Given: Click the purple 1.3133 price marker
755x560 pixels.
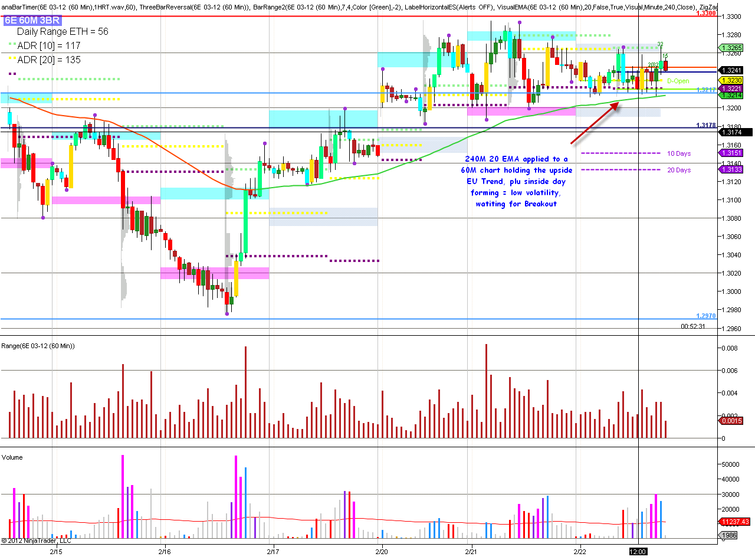Looking at the screenshot, I should [x=731, y=170].
